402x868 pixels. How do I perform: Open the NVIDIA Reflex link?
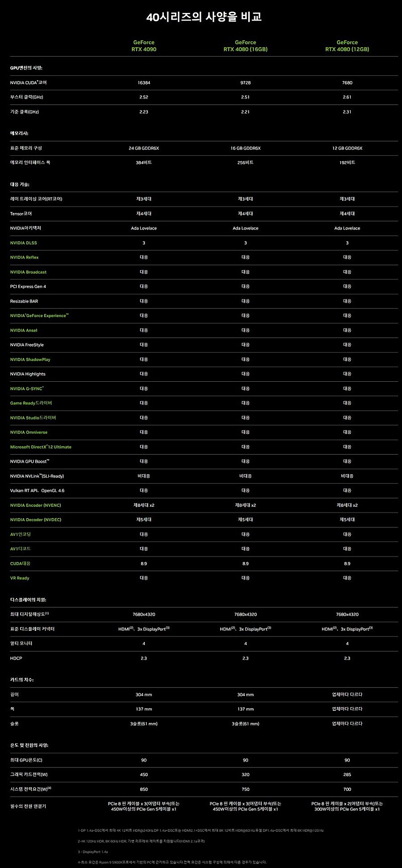tap(24, 258)
